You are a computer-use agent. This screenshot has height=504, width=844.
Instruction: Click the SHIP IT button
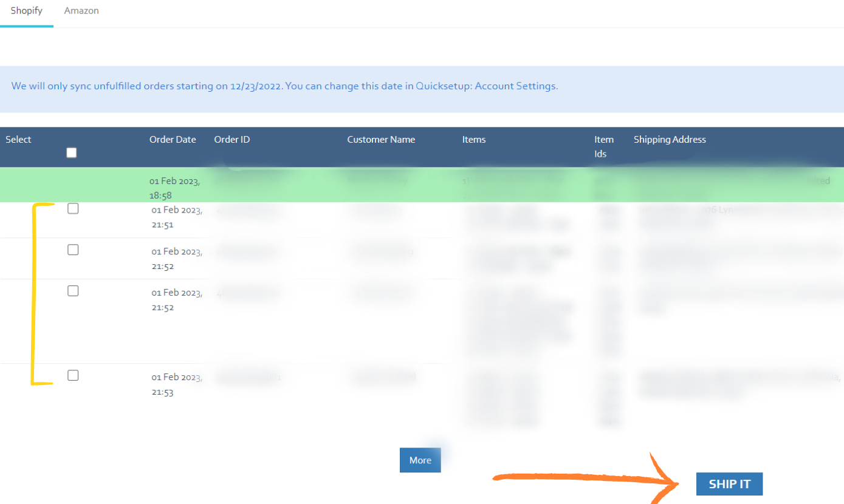point(729,484)
